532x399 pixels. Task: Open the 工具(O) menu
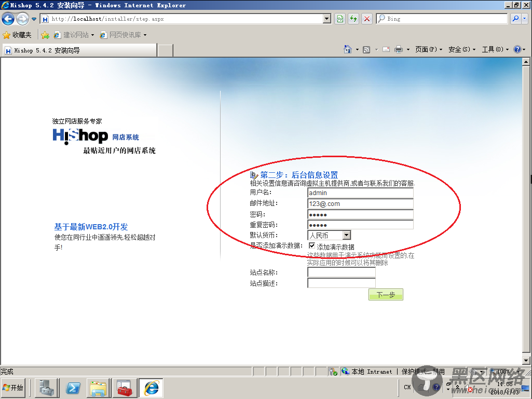(495, 49)
